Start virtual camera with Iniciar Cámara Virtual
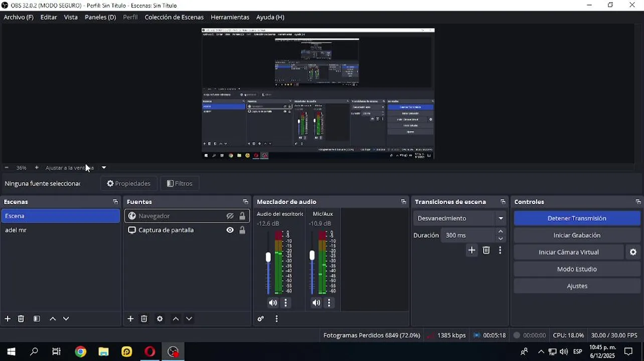Viewport: 644px width, 361px height. [569, 252]
